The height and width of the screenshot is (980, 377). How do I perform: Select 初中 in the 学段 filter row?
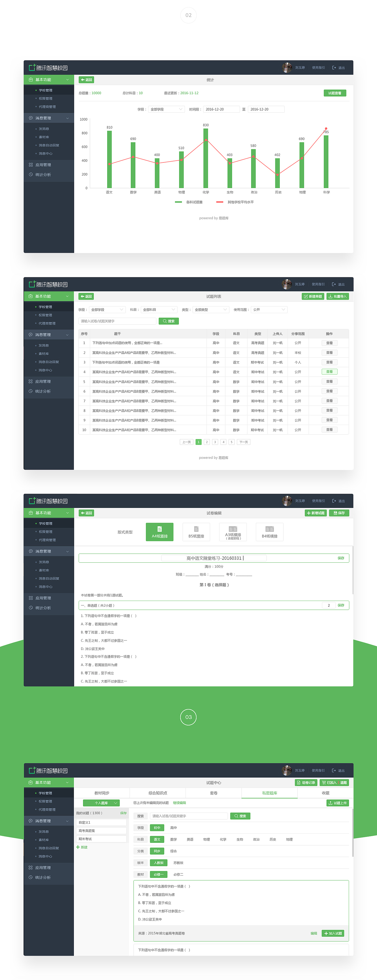157,828
